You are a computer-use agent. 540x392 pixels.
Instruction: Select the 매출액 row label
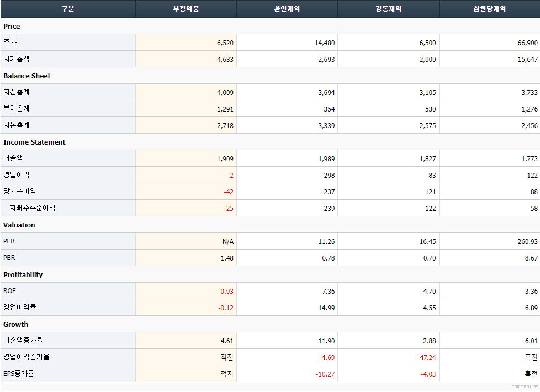[x=68, y=158]
